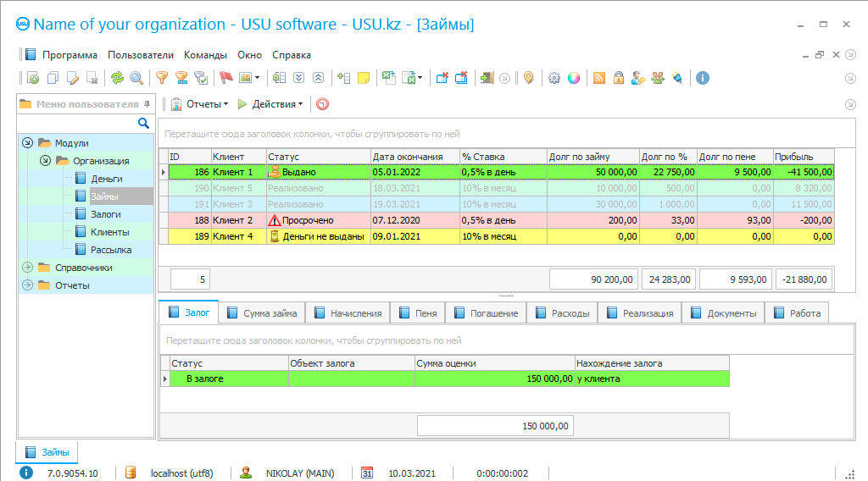This screenshot has width=868, height=481.
Task: Click the close current window icon
Action: tap(442, 78)
